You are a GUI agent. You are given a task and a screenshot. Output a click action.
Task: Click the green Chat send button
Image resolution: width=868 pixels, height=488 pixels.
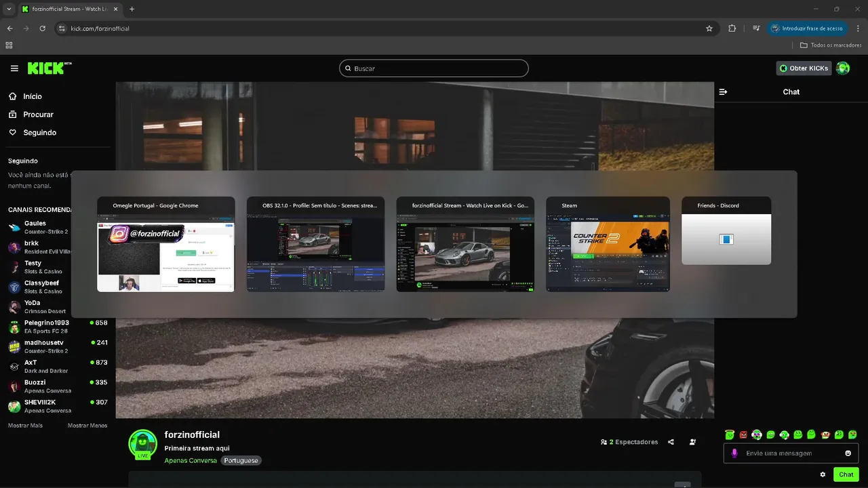pyautogui.click(x=846, y=474)
